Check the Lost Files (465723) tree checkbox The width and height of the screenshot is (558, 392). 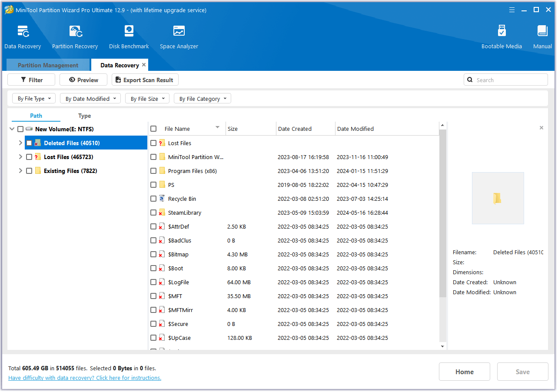tap(29, 157)
